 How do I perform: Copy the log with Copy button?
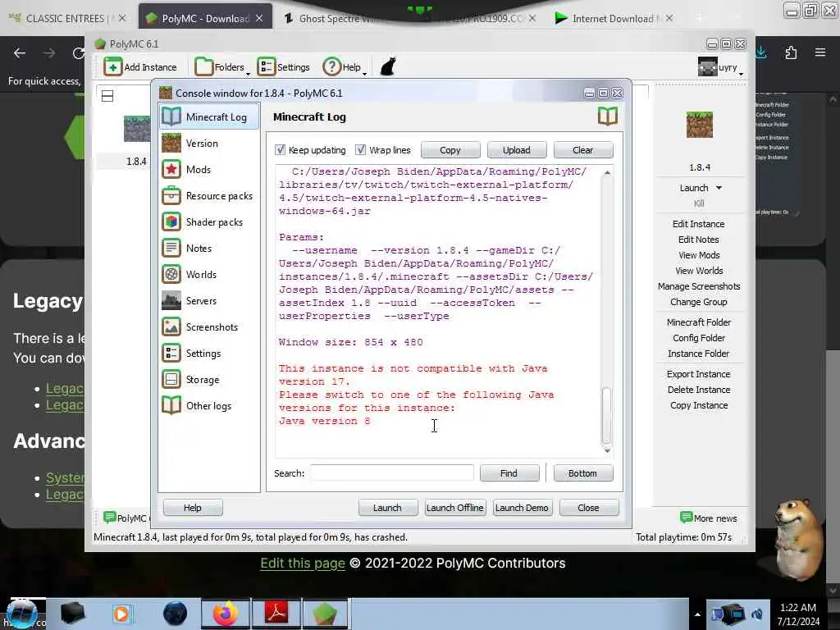tap(450, 150)
